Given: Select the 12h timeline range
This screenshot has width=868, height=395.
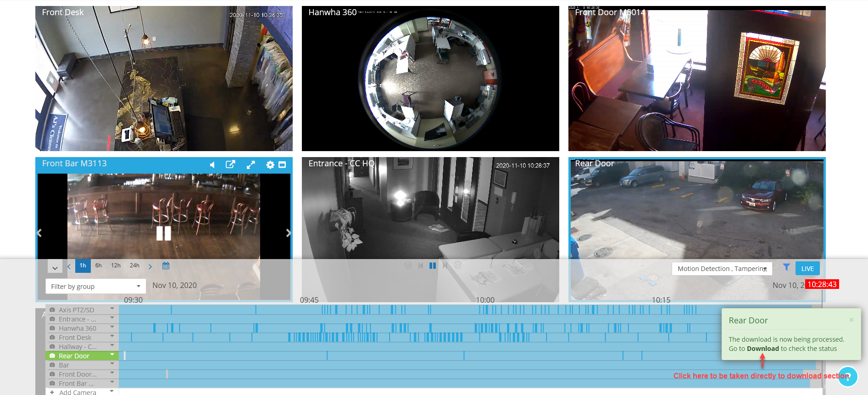Looking at the screenshot, I should click(x=116, y=265).
